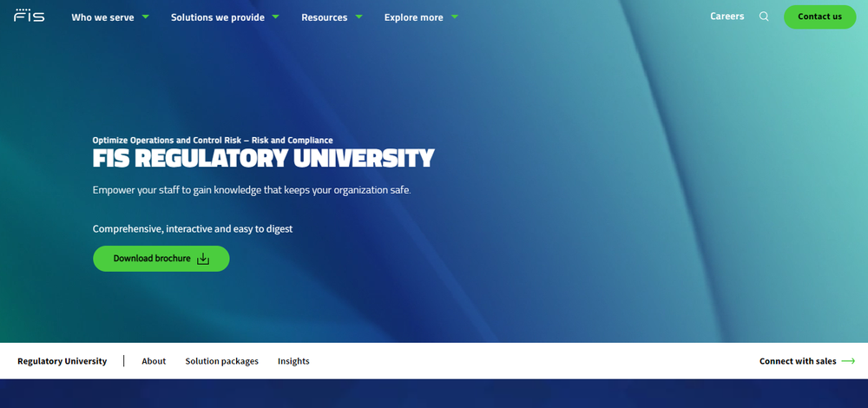Expand the Resources dropdown arrow

coord(358,17)
